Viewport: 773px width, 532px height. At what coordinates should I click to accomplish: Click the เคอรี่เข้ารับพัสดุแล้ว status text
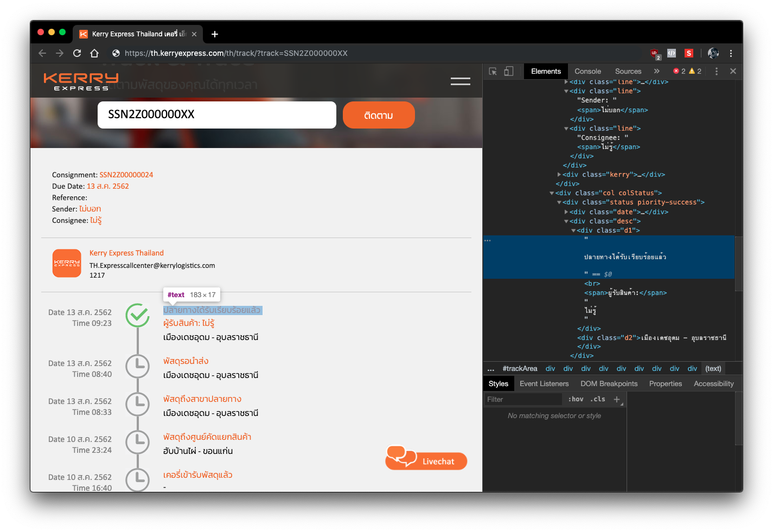click(197, 475)
